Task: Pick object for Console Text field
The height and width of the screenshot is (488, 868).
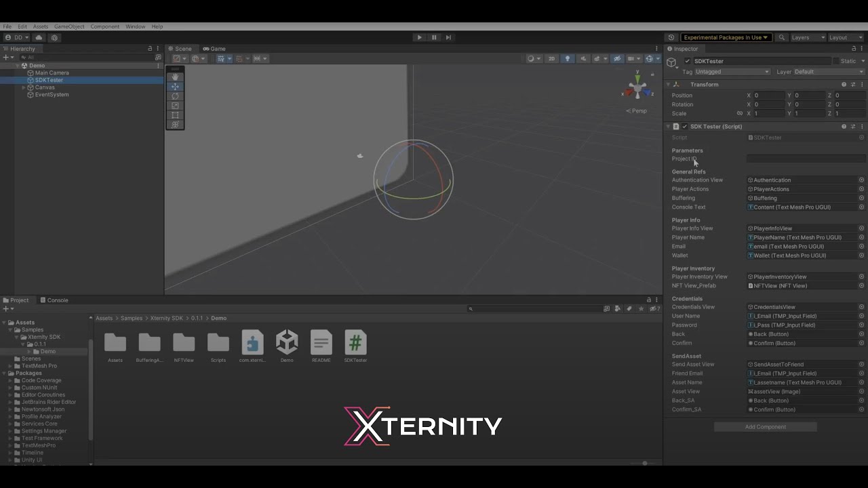Action: (861, 207)
